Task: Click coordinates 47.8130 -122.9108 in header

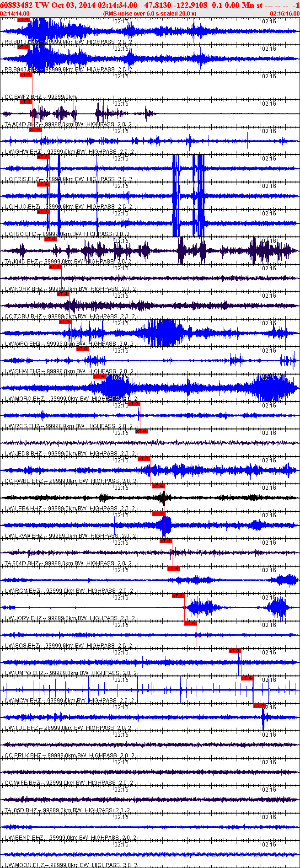Action: point(176,5)
